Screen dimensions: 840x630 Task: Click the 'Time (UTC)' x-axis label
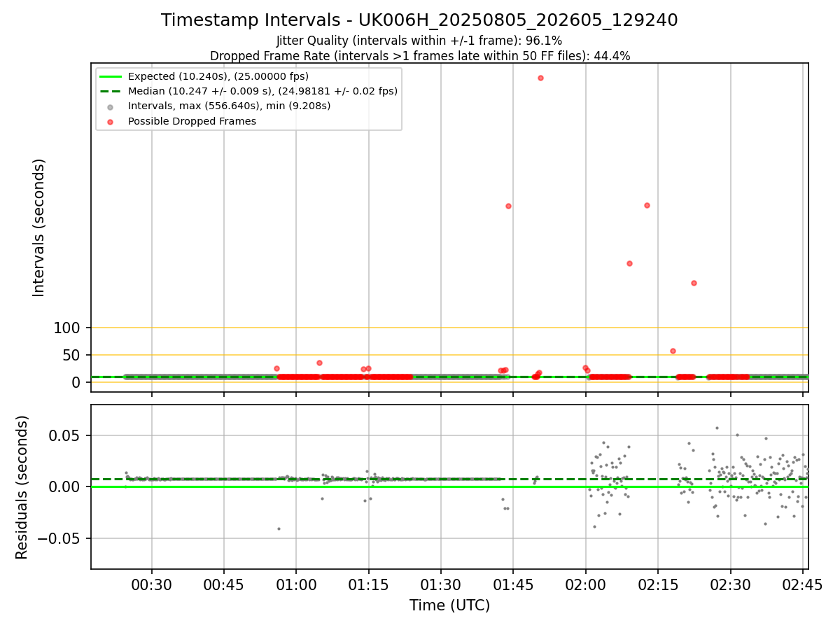coord(449,605)
